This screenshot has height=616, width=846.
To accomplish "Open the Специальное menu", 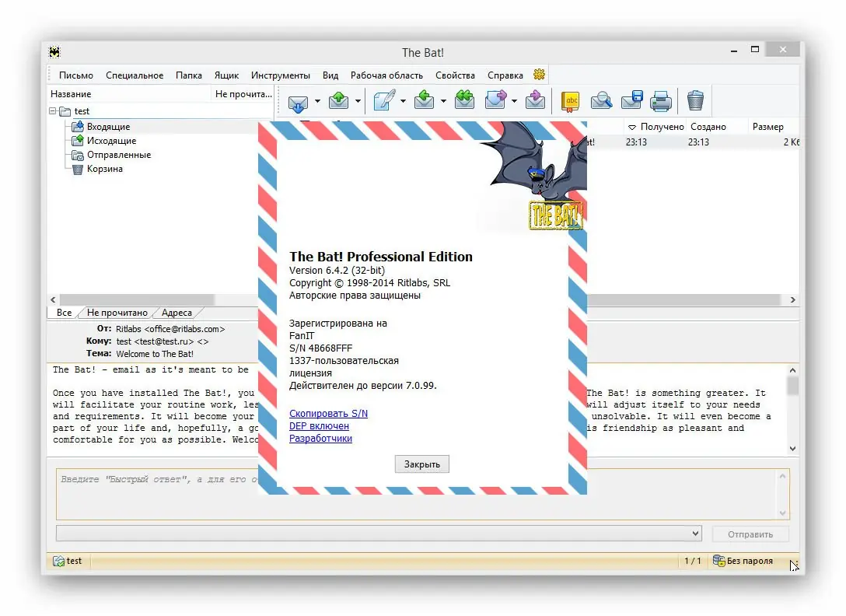I will tap(135, 75).
